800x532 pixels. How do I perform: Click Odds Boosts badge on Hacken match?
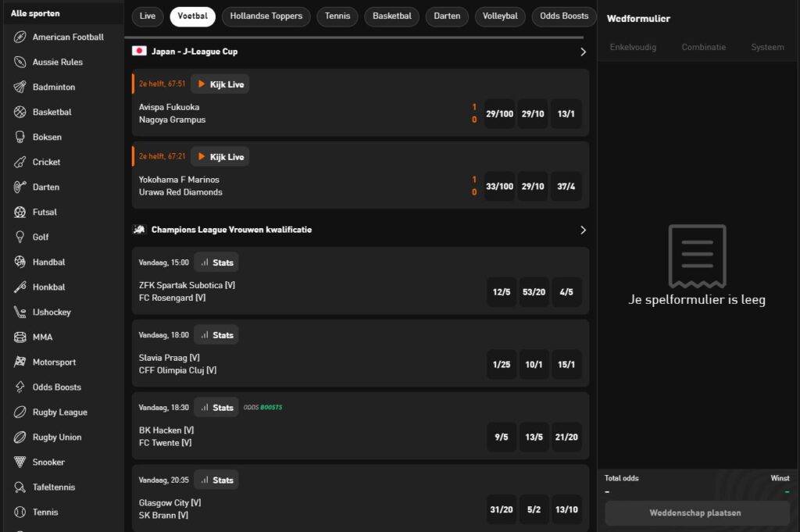(262, 407)
